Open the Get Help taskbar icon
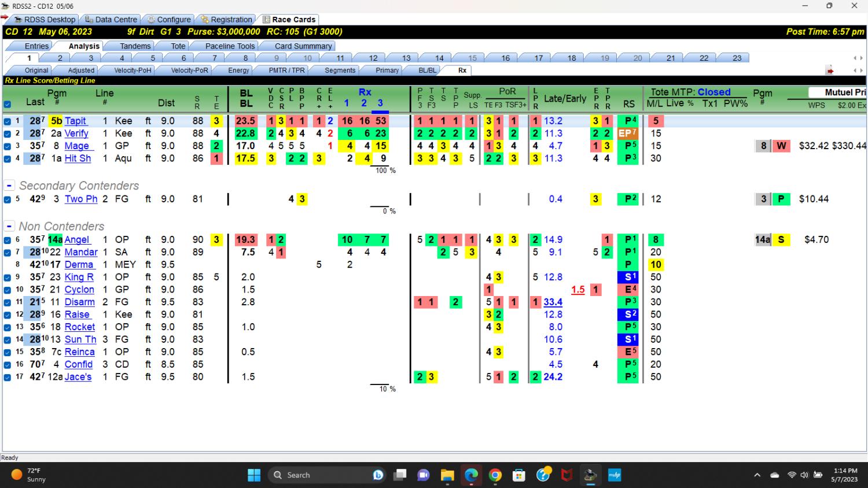 click(x=543, y=474)
